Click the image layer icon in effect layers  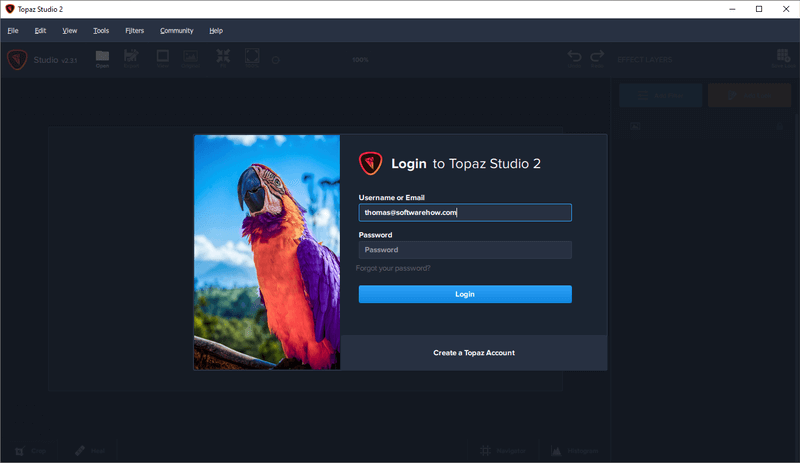[635, 126]
